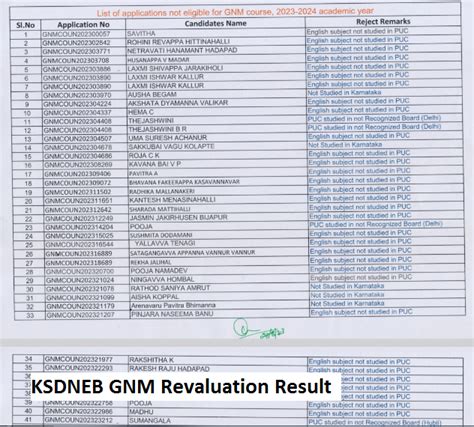
Task: Click the 'Reject Remarks' column header
Action: [383, 21]
